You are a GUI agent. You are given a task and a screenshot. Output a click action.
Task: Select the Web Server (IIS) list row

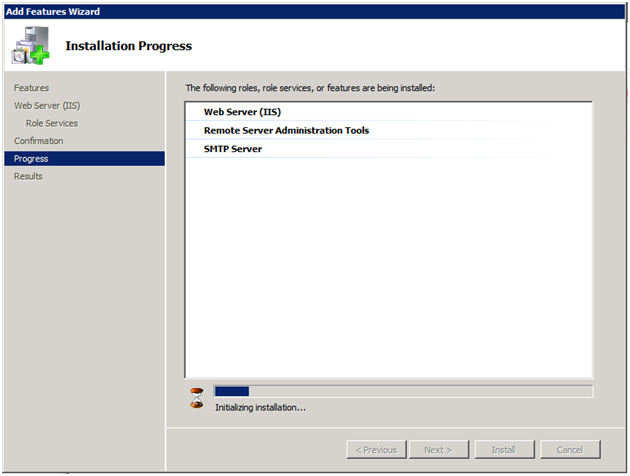(389, 112)
